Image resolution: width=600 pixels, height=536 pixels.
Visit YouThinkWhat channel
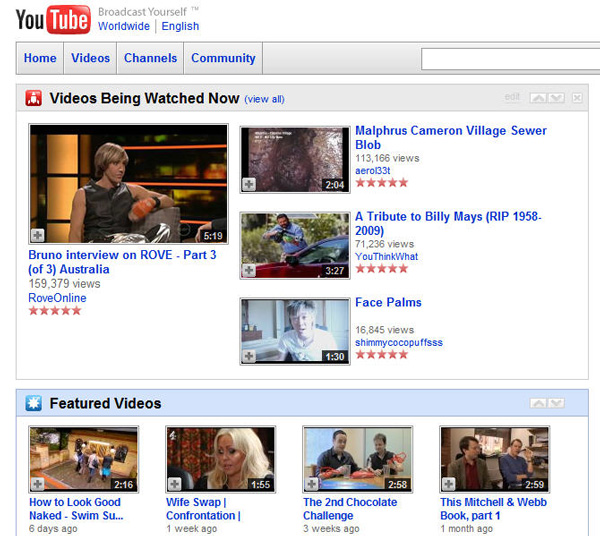pos(386,256)
